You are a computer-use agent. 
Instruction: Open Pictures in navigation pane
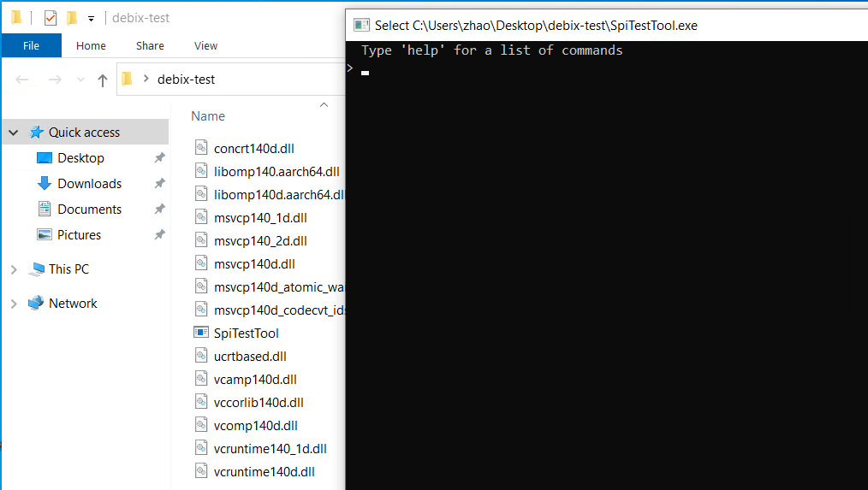pyautogui.click(x=79, y=234)
